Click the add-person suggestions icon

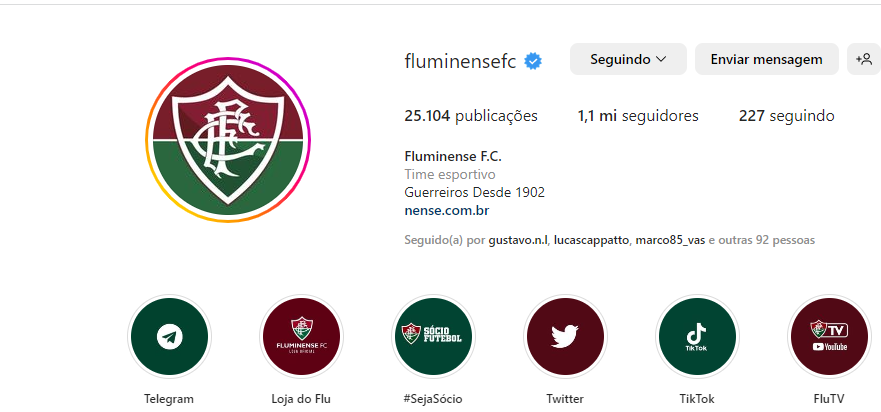click(864, 59)
